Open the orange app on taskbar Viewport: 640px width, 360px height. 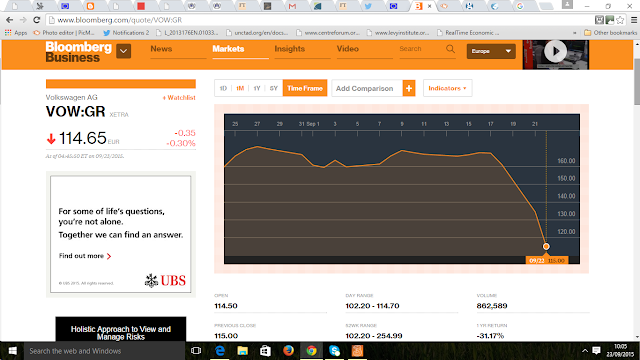click(357, 351)
